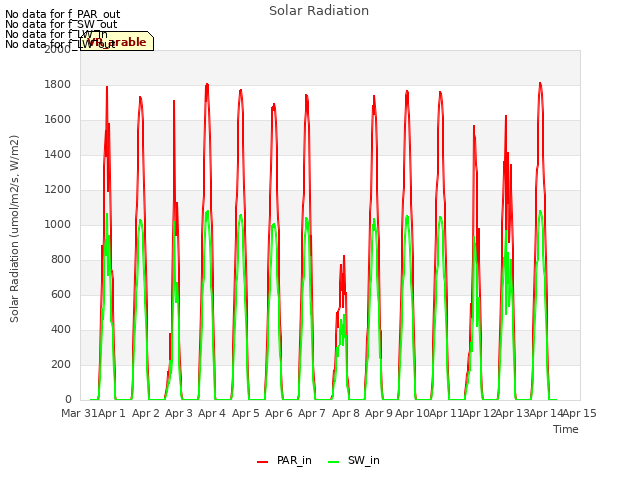Click the Apr 12 x-axis tick label
Image resolution: width=640 pixels, height=480 pixels.
tap(479, 413)
